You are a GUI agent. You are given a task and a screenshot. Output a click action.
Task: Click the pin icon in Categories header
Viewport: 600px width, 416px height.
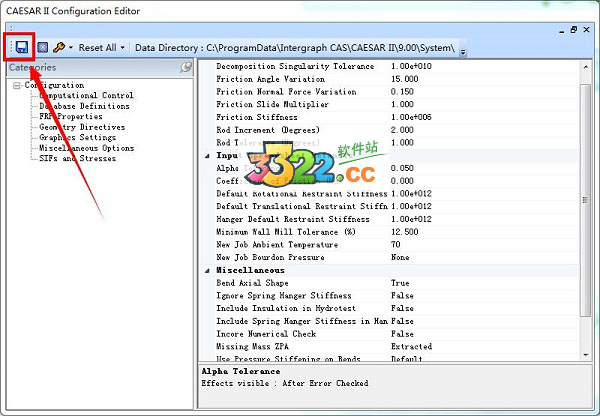[x=186, y=67]
